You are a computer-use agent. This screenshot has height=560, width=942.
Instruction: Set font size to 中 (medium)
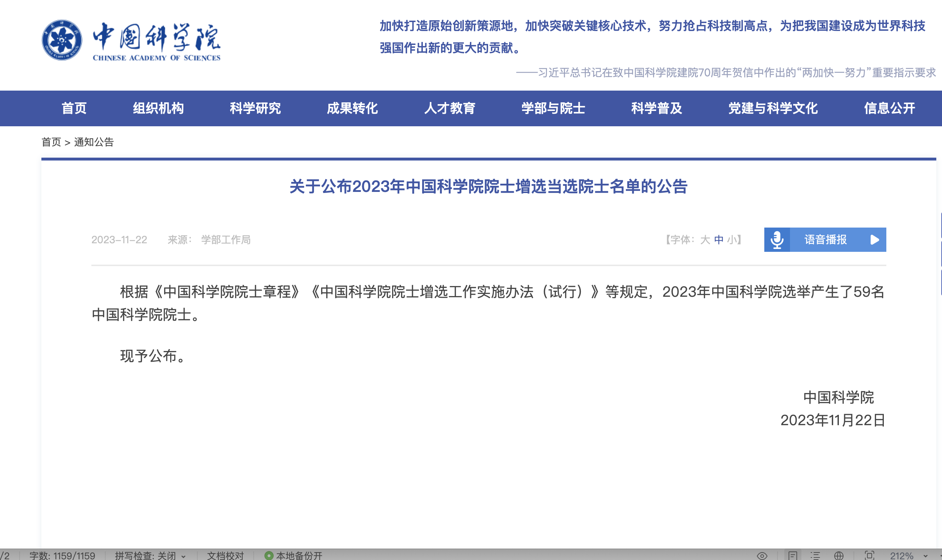tap(719, 240)
